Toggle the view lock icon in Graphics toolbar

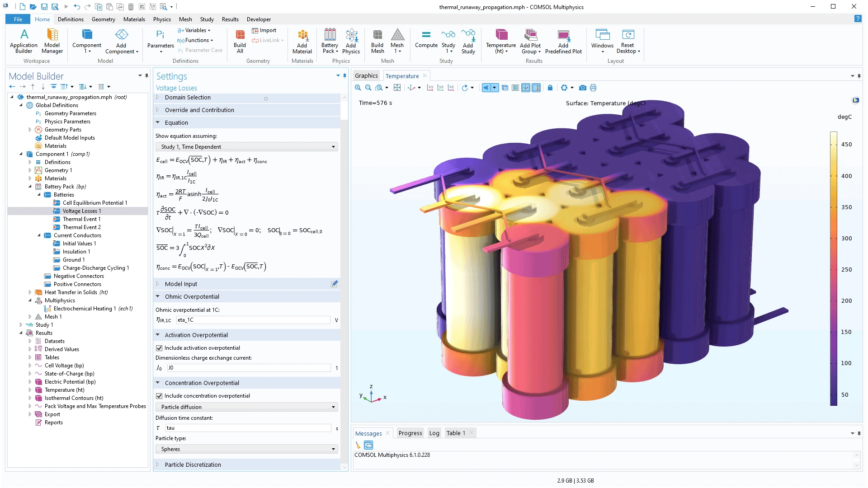pos(550,88)
